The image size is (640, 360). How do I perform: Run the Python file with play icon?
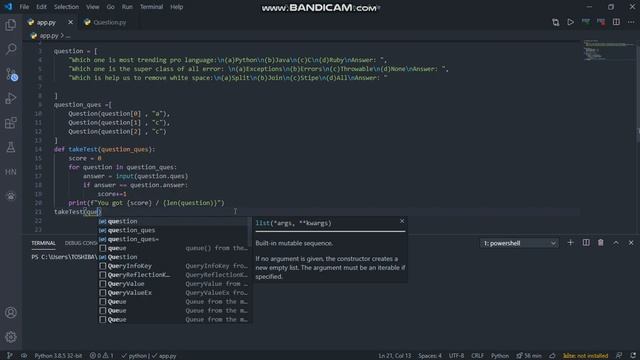570,22
